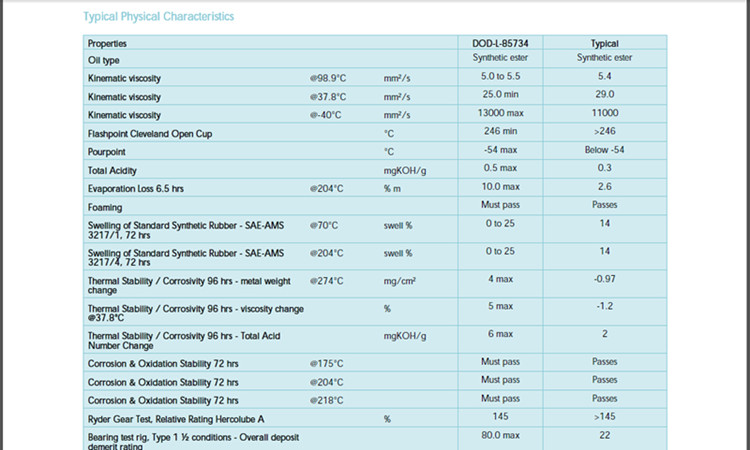Image resolution: width=750 pixels, height=450 pixels.
Task: Select the '5.0 to 5.5' specification value
Action: coord(500,76)
